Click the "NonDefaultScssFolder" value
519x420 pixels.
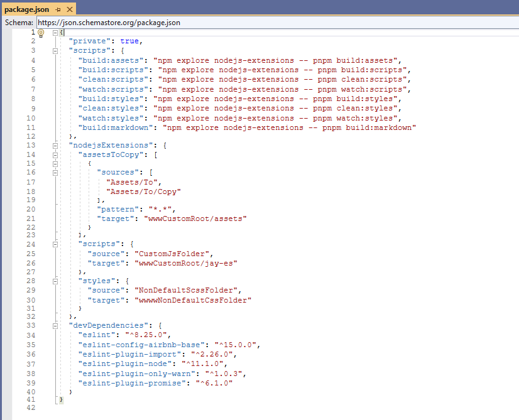[186, 291]
